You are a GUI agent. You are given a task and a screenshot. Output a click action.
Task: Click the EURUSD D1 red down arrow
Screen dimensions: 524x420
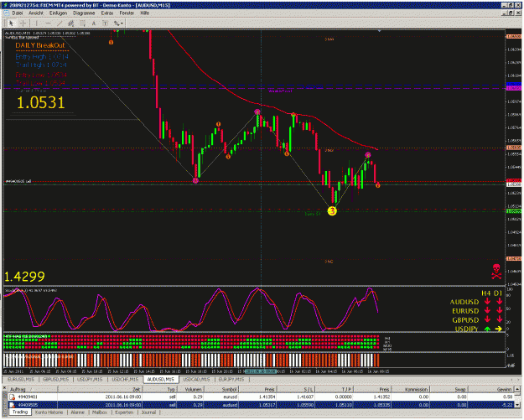tap(499, 311)
